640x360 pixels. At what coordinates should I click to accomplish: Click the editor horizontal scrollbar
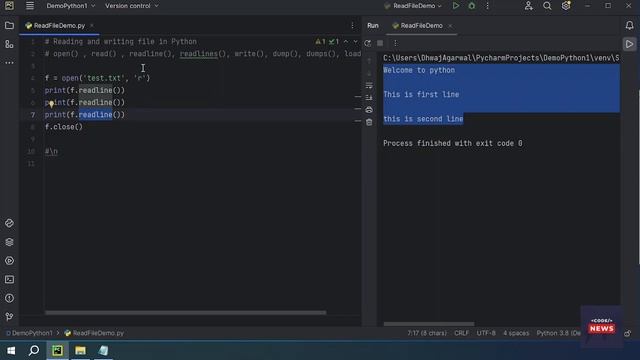(x=185, y=313)
